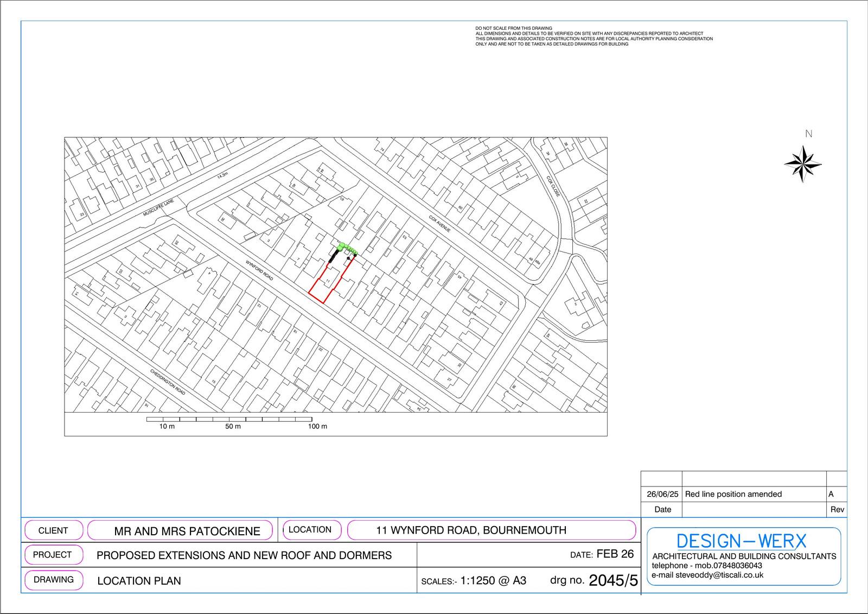
Task: Click the drawing number 2045/5
Action: (x=613, y=580)
